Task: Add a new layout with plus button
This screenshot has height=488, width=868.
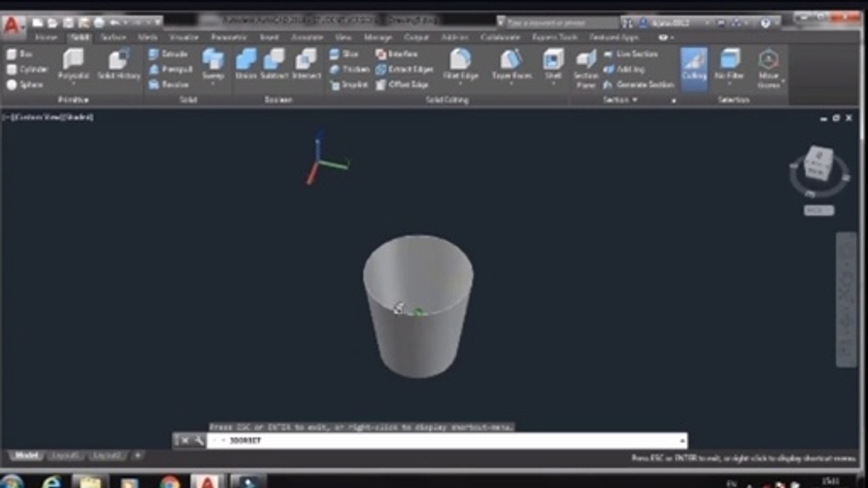Action: pyautogui.click(x=137, y=455)
